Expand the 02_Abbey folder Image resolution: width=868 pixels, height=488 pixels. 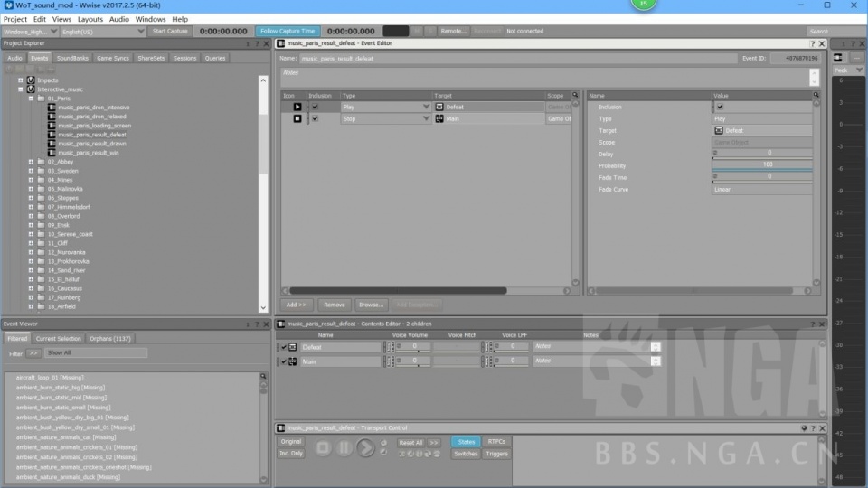(31, 162)
